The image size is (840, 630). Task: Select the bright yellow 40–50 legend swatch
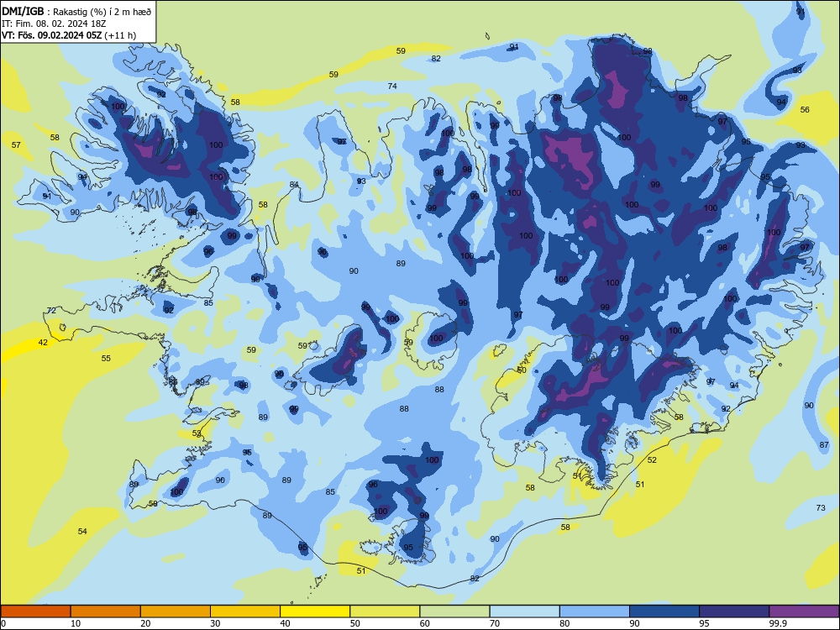coord(315,612)
